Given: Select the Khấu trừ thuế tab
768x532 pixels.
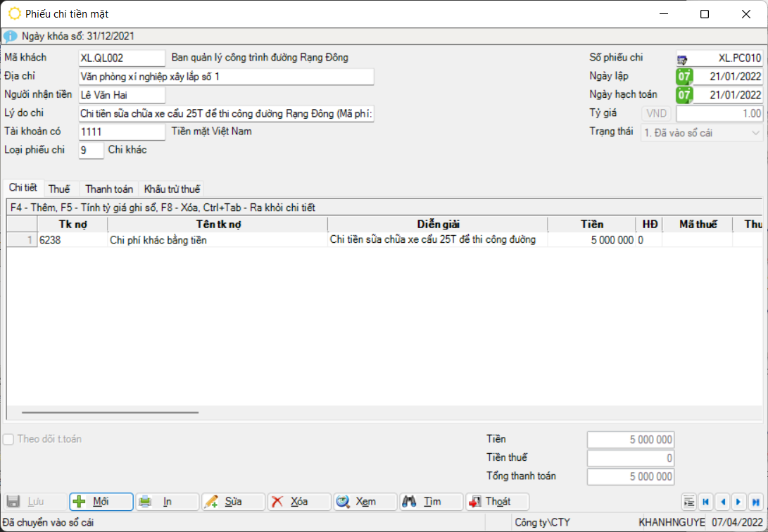Looking at the screenshot, I should pos(172,189).
